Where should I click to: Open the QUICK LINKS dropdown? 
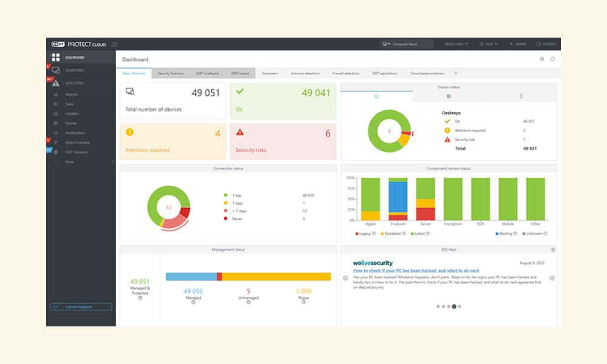456,44
